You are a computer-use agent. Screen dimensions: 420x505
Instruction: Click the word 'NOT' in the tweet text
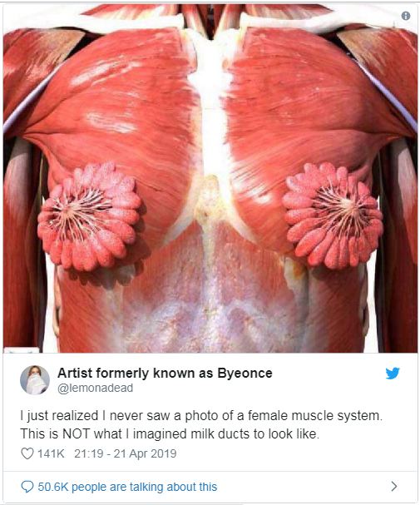76,433
